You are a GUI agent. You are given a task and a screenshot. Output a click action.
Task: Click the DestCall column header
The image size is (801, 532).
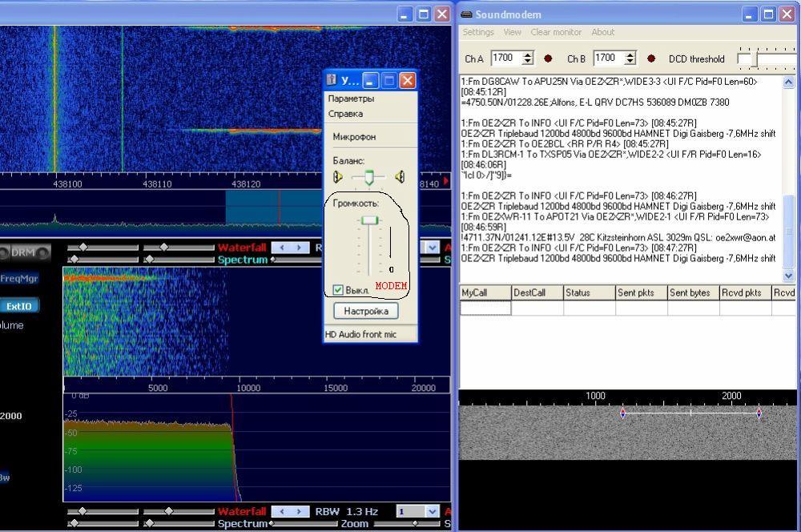(537, 292)
